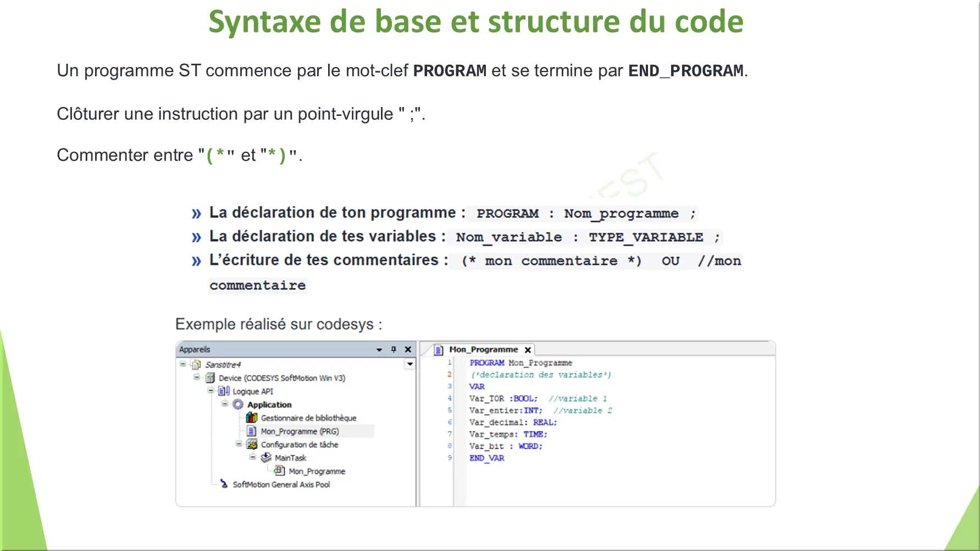Select the Mon_Programme editor tab

[483, 349]
